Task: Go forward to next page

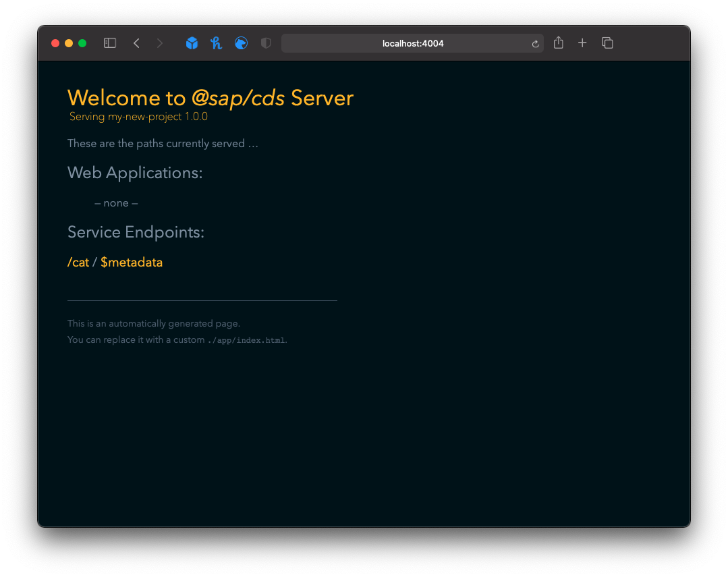Action: pos(160,43)
